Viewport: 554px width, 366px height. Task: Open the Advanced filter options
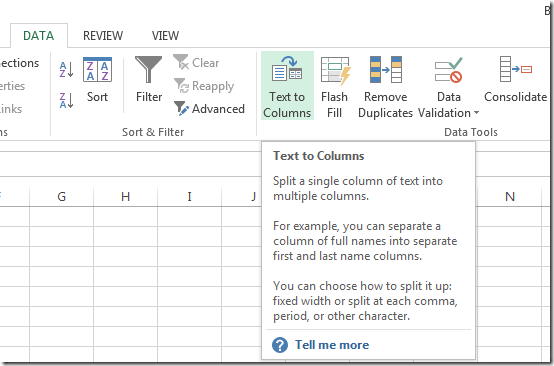(209, 109)
